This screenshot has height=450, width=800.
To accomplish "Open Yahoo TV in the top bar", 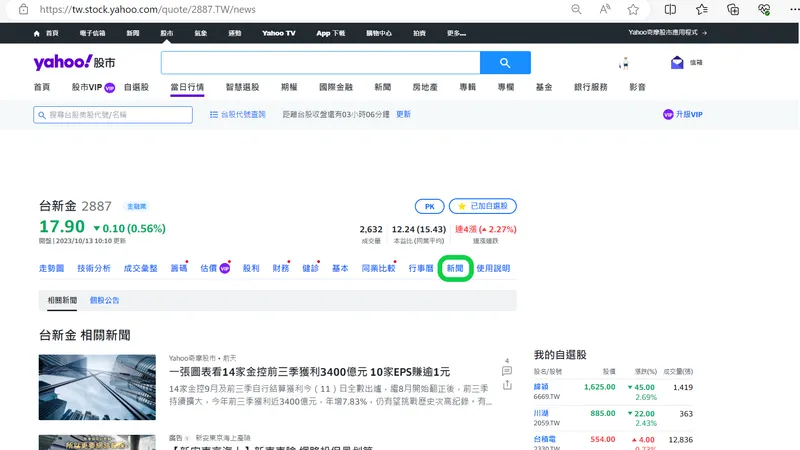I will point(279,33).
